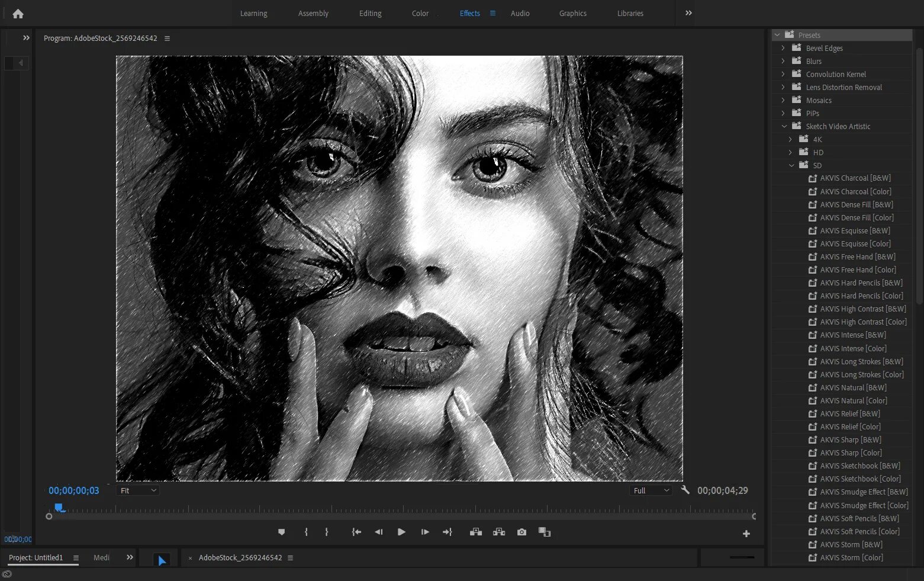Open the monitor settings wrench icon
This screenshot has width=924, height=581.
click(685, 490)
